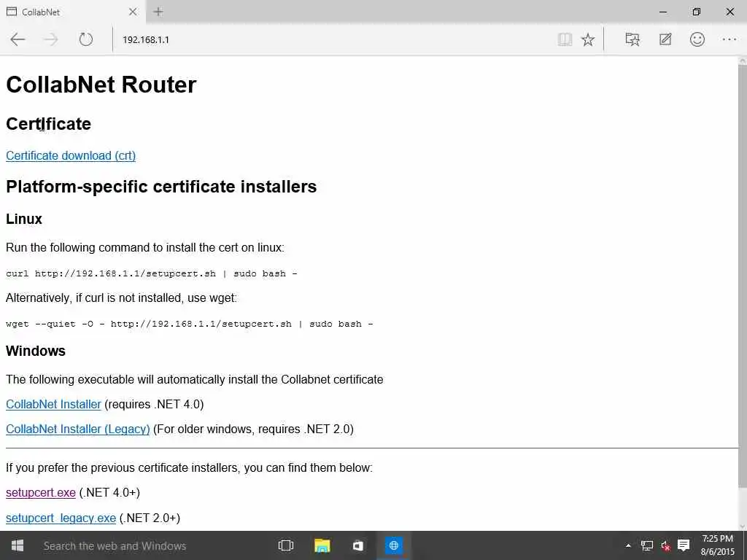Click the address bar showing 192.168.1.1
747x560 pixels.
[333, 39]
